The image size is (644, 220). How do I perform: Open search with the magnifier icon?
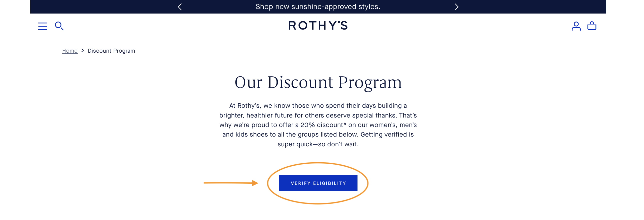[x=59, y=26]
